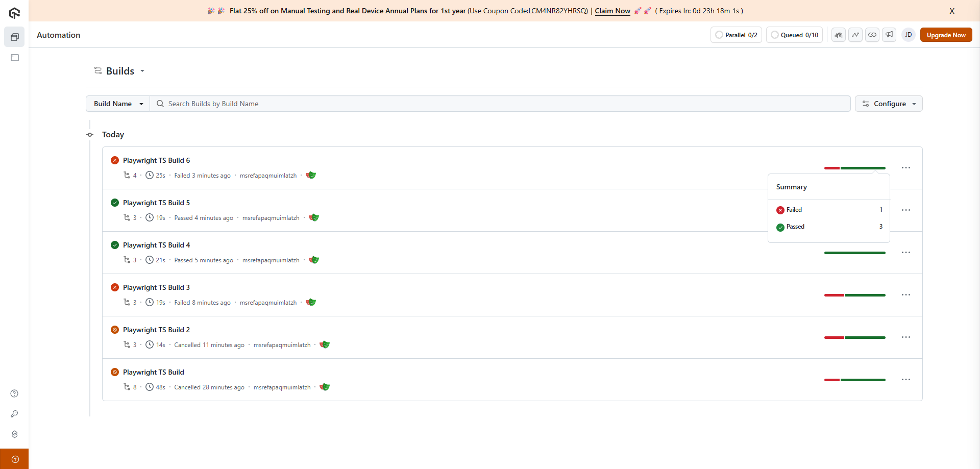
Task: Click the megaphone announcements icon
Action: (889, 35)
